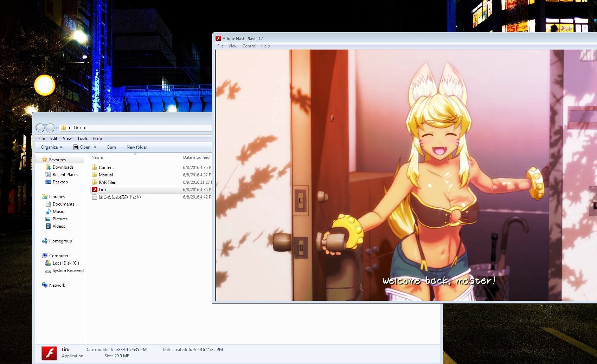Expand the Organize dropdown
The width and height of the screenshot is (597, 364).
tap(52, 147)
